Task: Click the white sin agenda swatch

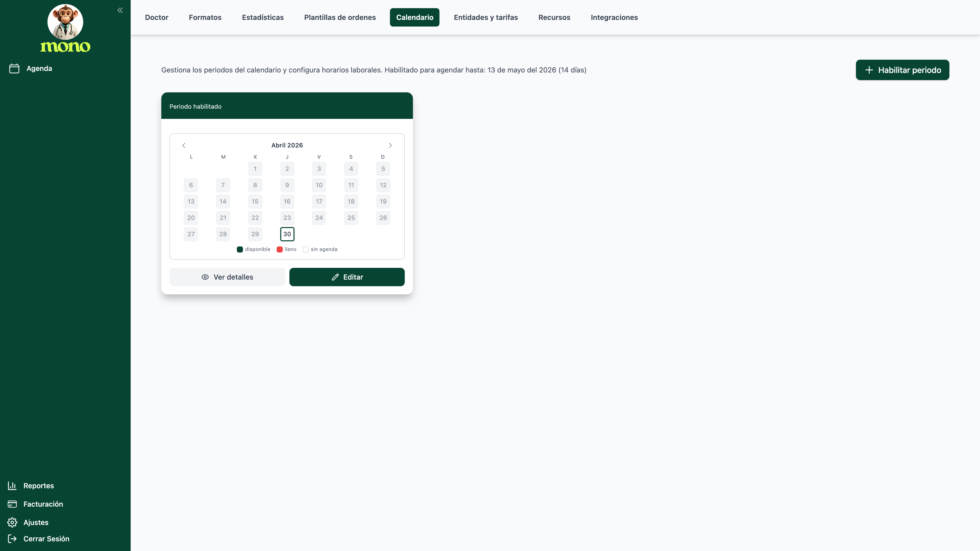Action: click(305, 249)
